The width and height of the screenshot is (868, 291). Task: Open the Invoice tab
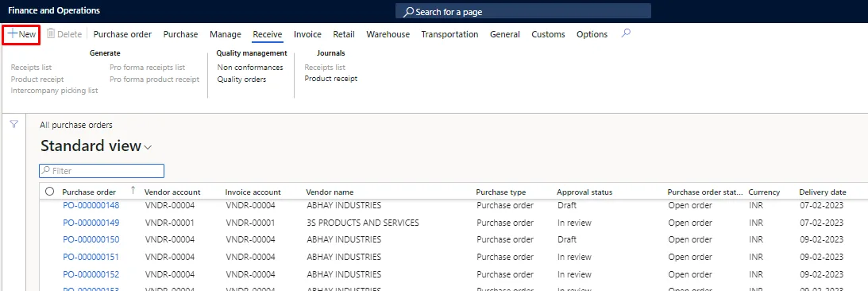[308, 34]
